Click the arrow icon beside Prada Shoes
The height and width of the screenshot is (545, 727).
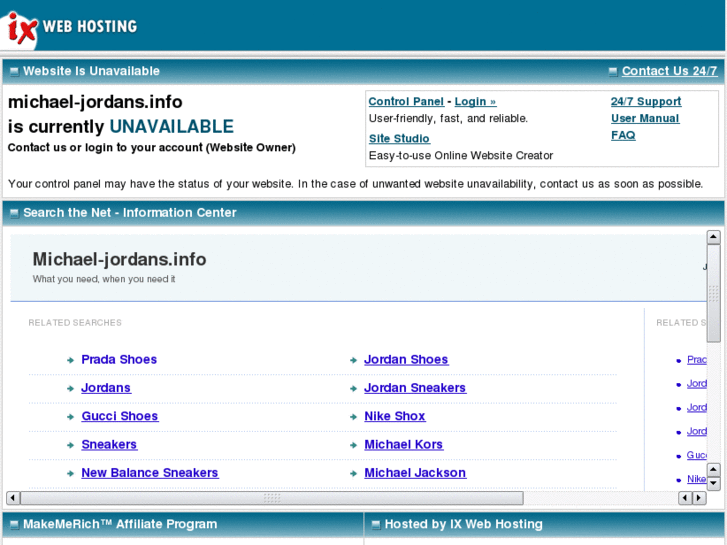point(70,360)
